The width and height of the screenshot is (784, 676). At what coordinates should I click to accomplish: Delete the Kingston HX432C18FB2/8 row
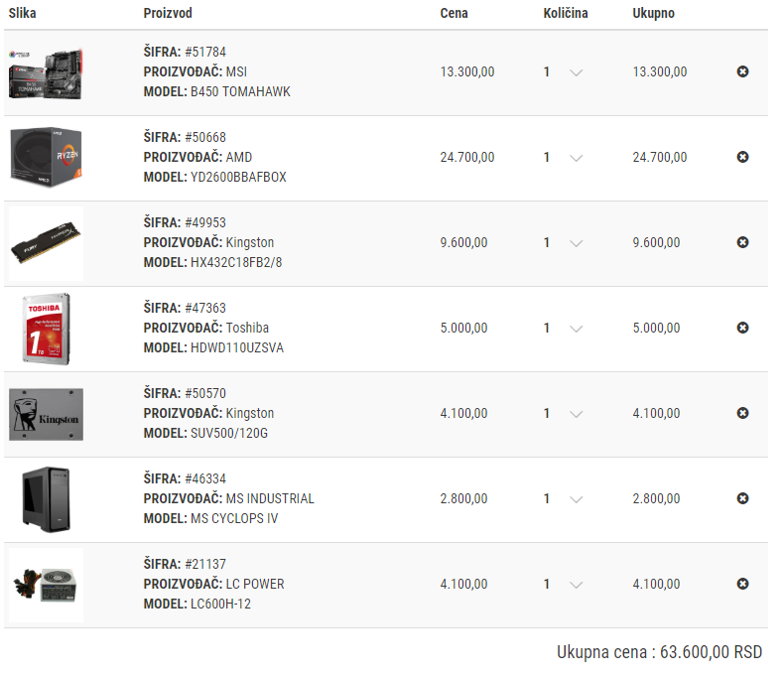(742, 242)
